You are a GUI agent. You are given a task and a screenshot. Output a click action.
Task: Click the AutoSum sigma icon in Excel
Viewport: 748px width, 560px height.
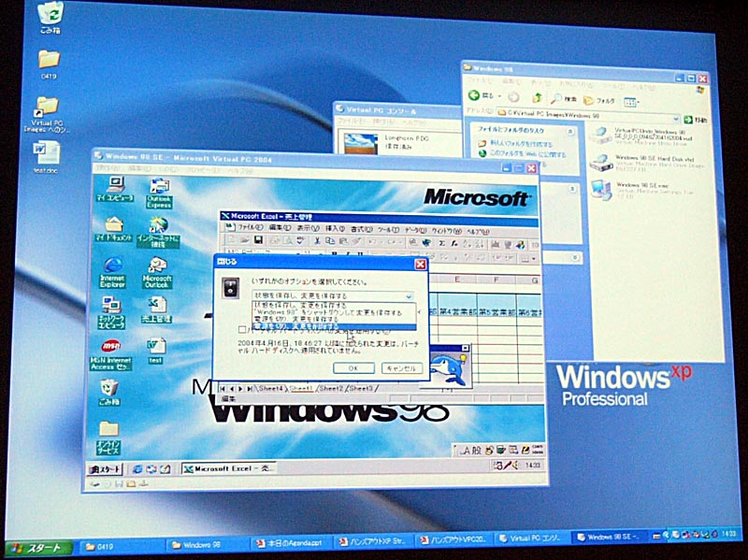pos(442,243)
